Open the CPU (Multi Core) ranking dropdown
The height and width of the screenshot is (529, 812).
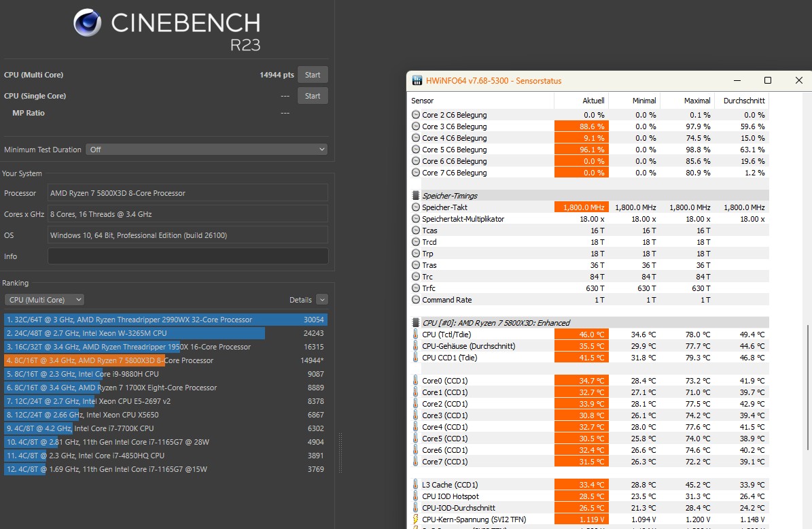coord(44,299)
